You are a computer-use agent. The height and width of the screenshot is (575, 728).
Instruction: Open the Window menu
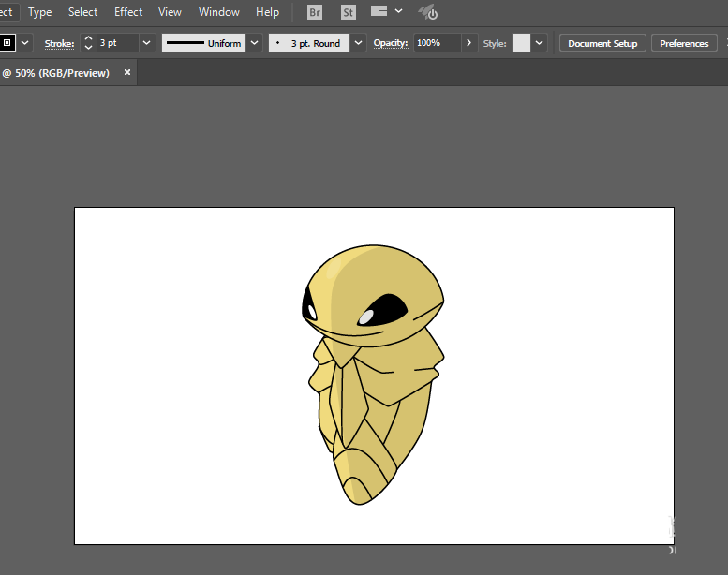coord(218,12)
